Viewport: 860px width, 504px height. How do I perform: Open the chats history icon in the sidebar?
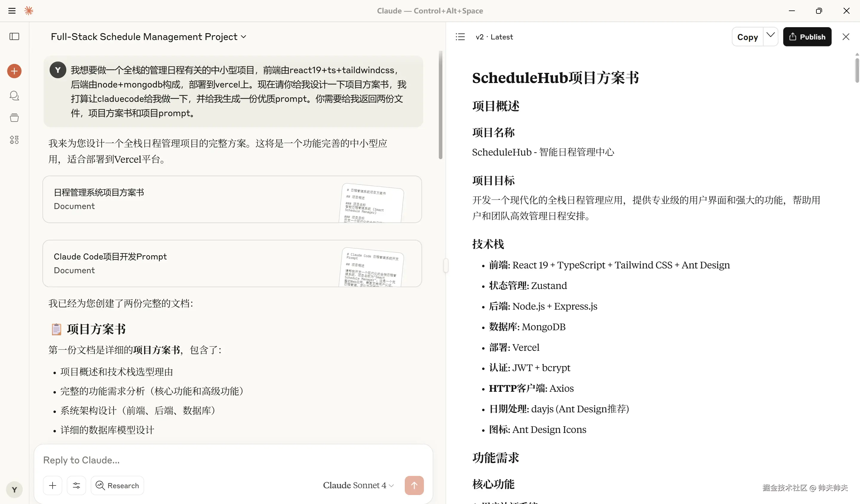pos(14,96)
